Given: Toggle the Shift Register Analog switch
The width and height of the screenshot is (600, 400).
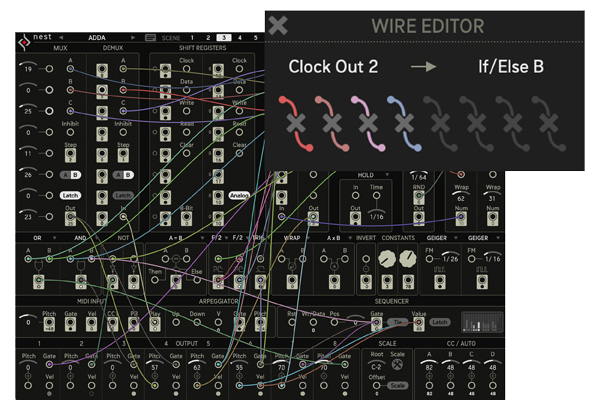Looking at the screenshot, I should 238,195.
